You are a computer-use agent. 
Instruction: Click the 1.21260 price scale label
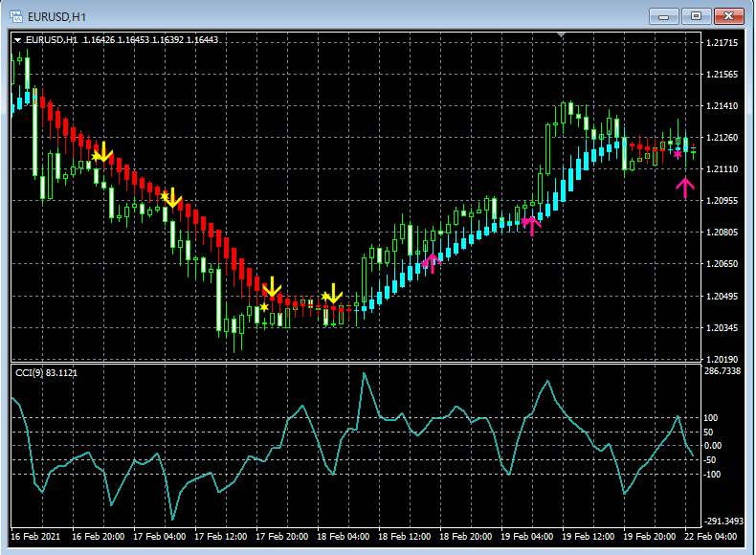pyautogui.click(x=721, y=138)
